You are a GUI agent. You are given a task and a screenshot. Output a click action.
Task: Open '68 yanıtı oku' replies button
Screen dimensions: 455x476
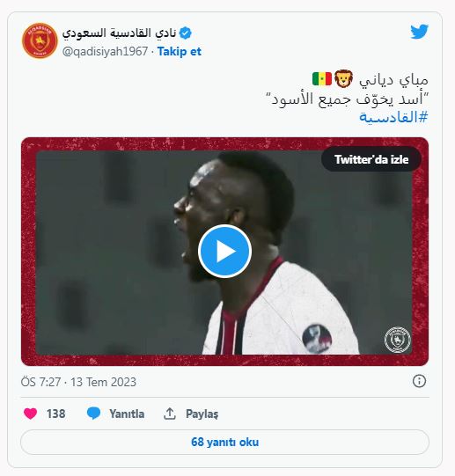click(x=224, y=442)
